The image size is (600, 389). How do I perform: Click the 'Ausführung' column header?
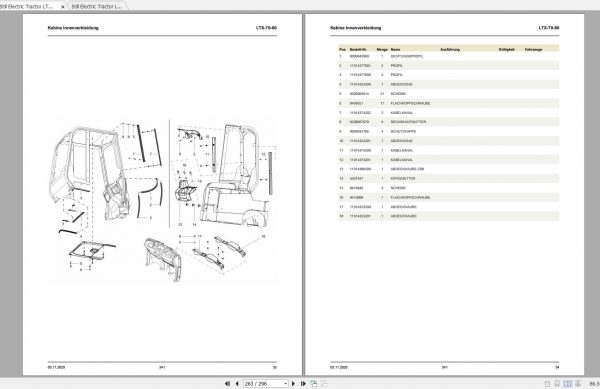pos(450,49)
